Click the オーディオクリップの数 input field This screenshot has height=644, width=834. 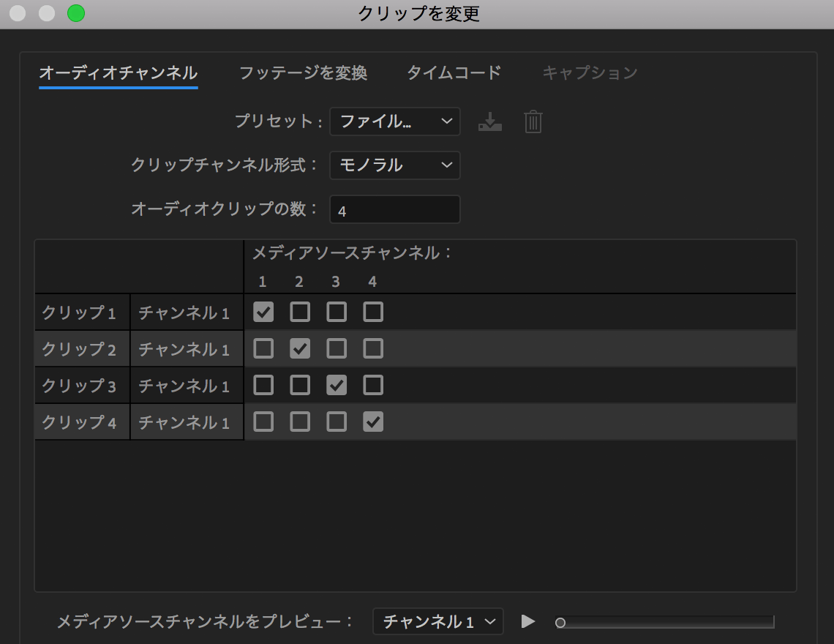(x=394, y=209)
